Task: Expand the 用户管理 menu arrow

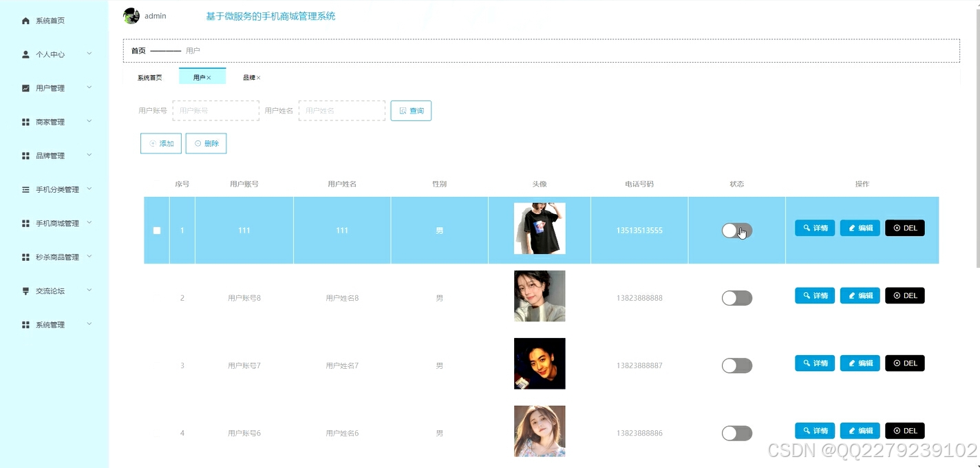Action: [x=89, y=87]
